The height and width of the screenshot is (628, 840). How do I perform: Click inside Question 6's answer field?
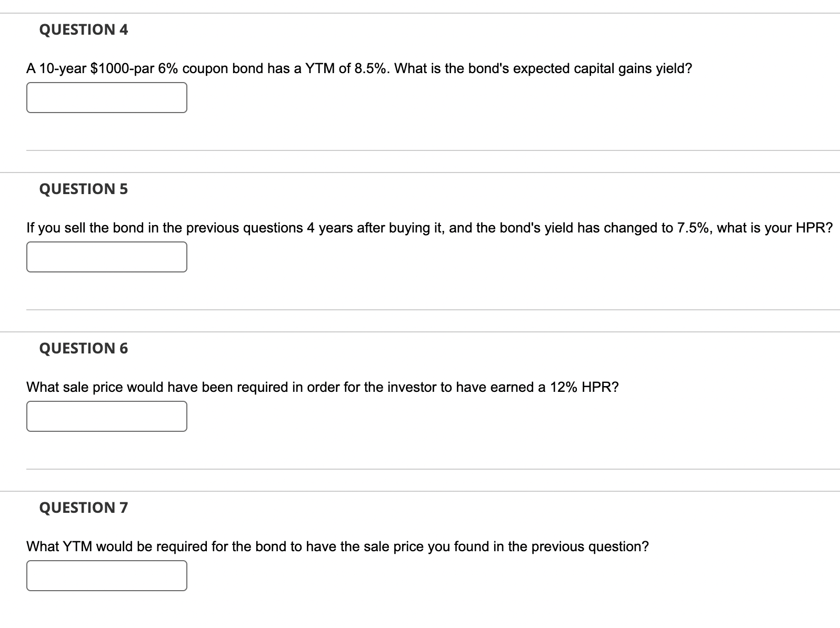click(x=107, y=416)
